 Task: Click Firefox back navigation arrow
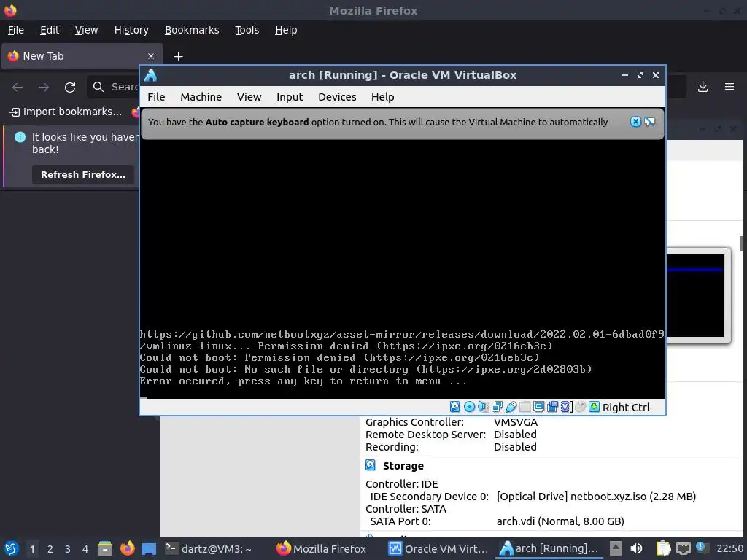tap(18, 87)
